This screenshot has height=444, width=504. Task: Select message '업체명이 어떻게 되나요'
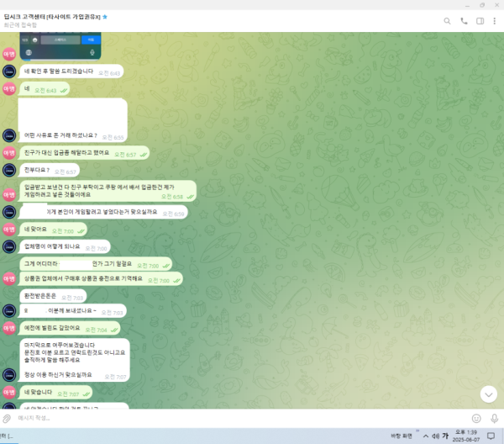65,246
